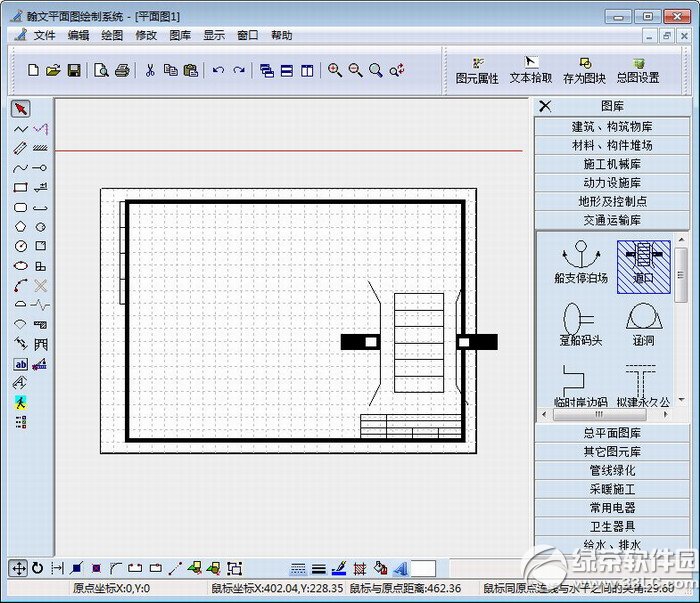Pick the rectangle drawing tool
This screenshot has height=603, width=700.
pos(21,187)
